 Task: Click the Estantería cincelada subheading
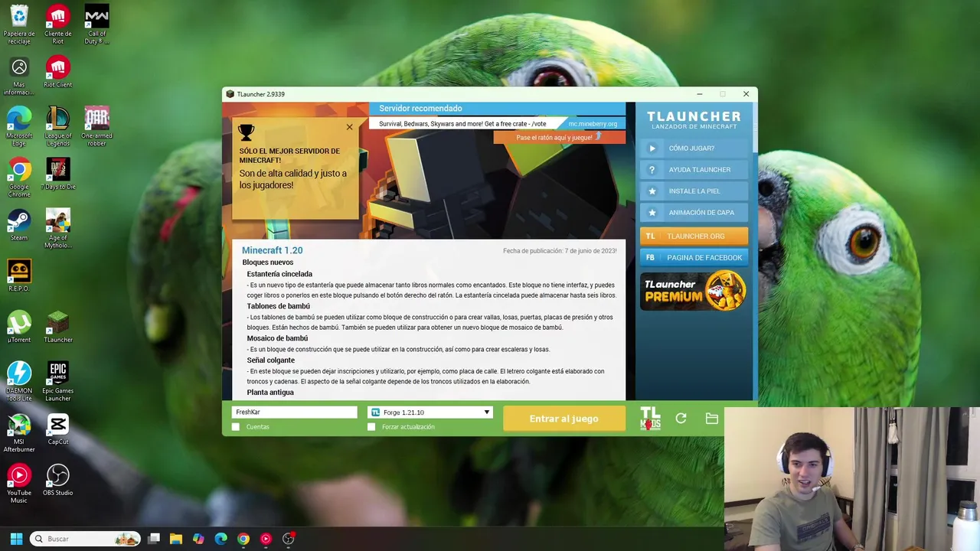click(279, 274)
